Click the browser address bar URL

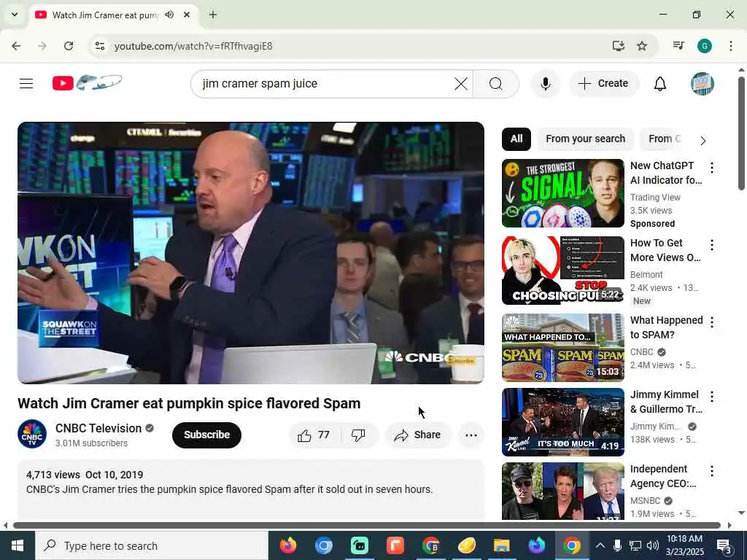[193, 46]
